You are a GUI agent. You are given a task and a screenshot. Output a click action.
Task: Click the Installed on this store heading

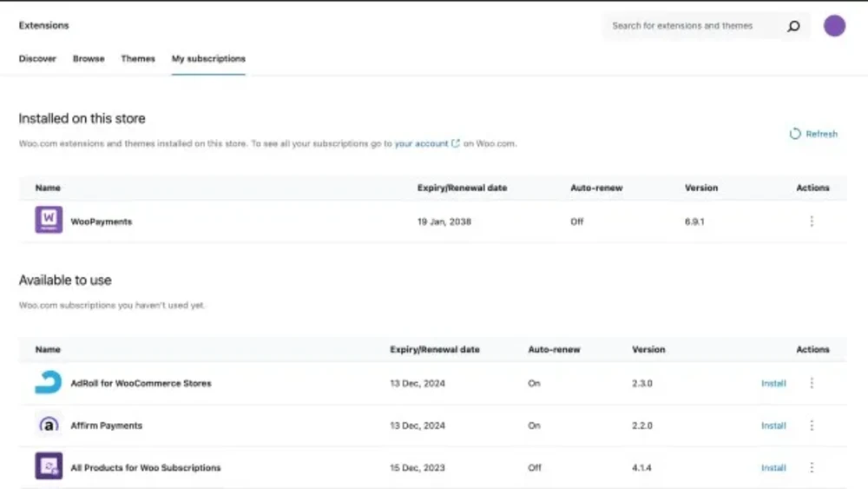82,118
